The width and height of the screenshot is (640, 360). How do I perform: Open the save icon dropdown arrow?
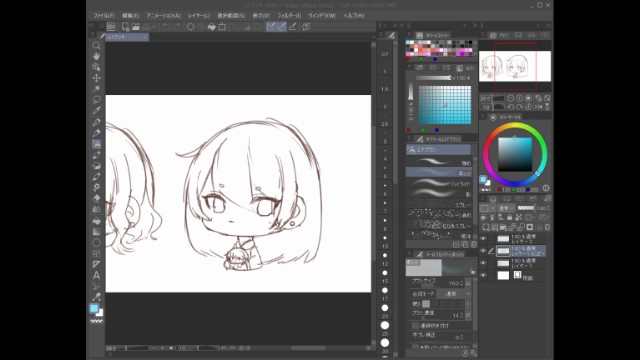(154, 27)
